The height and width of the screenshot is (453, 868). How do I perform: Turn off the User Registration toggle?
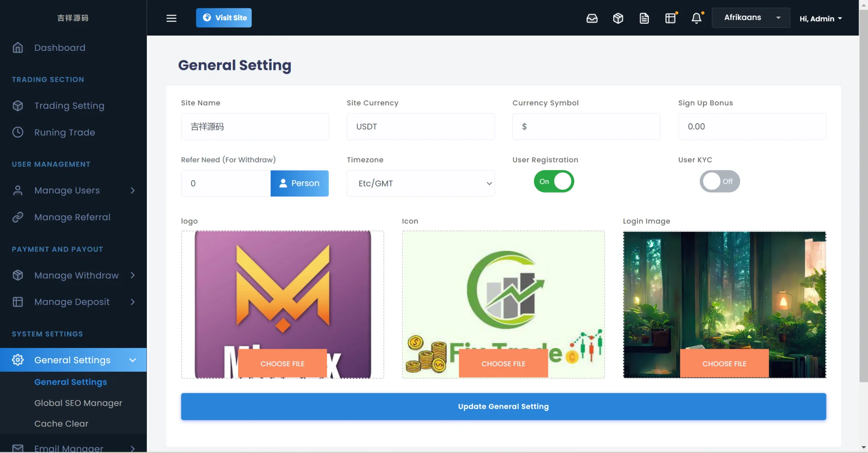coord(554,182)
